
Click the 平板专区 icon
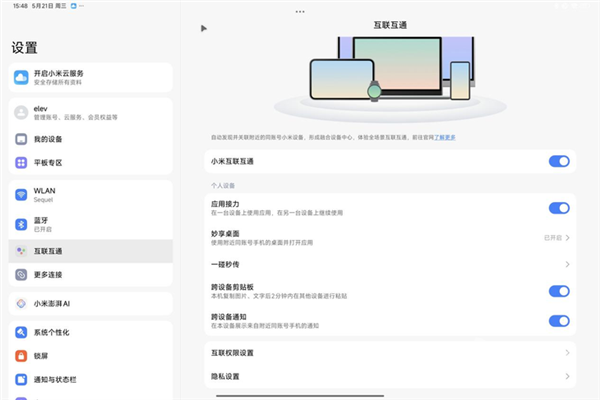21,162
